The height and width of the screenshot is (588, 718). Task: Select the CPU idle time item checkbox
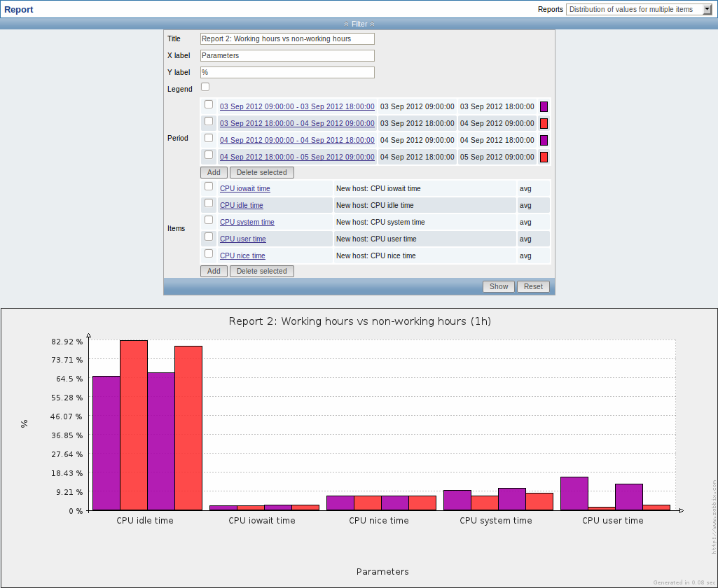(209, 203)
